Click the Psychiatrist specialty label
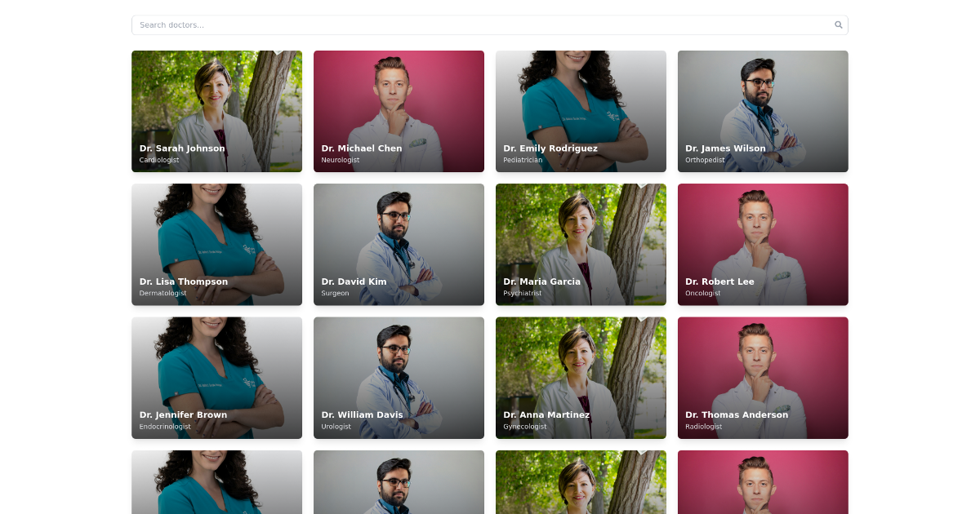 click(522, 293)
